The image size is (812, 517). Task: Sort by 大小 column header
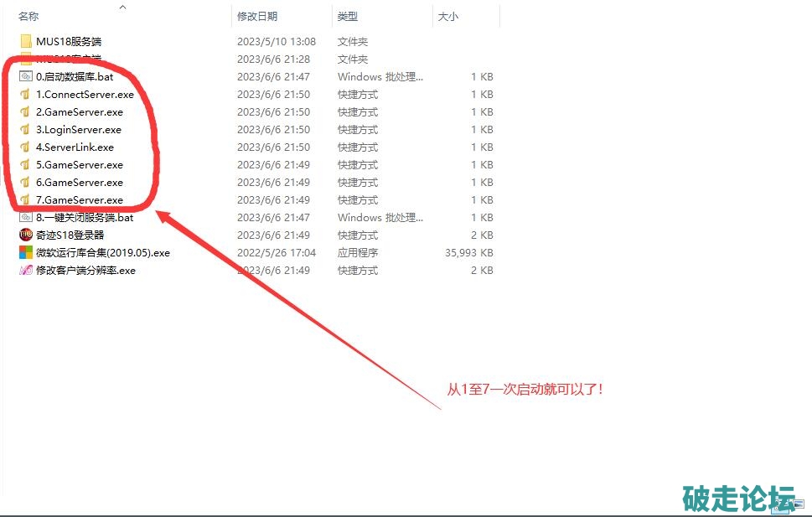coord(447,16)
